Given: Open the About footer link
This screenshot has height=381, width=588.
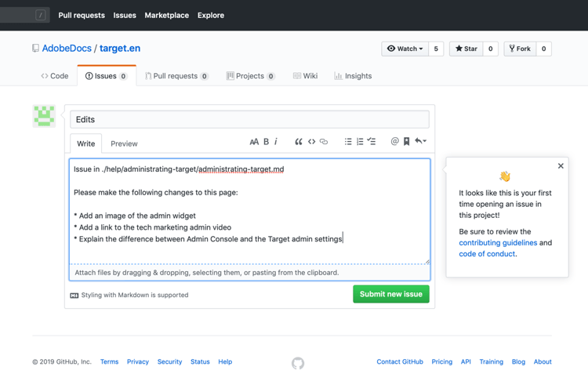Looking at the screenshot, I should [543, 362].
